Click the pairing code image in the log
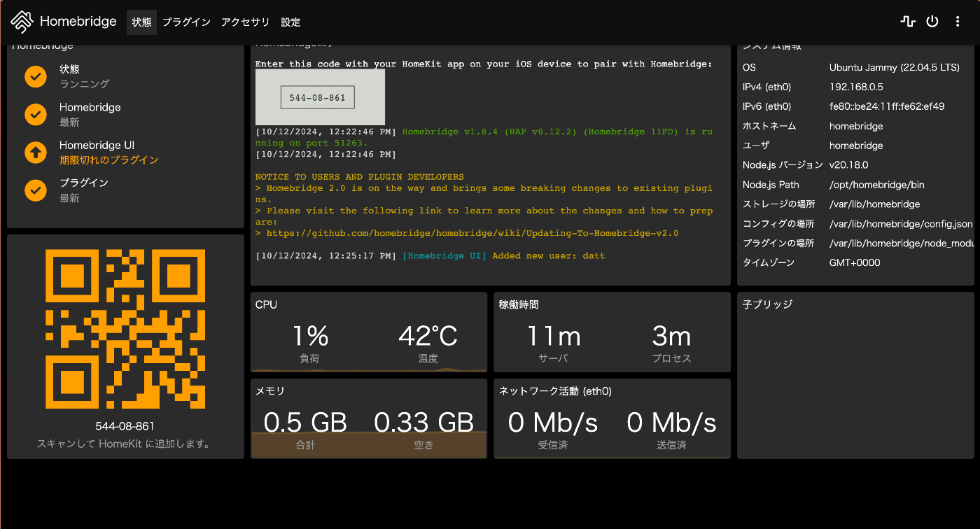 coord(320,97)
